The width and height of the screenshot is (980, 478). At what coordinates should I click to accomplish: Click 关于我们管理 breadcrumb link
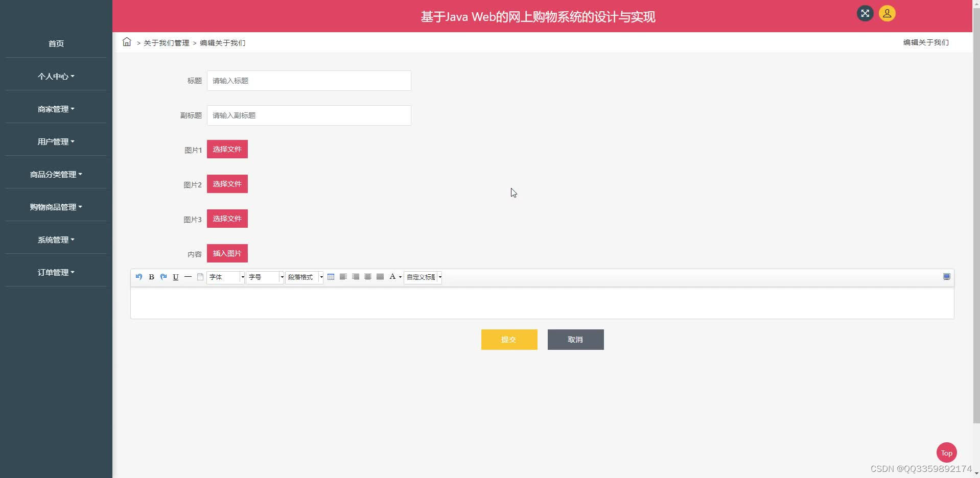coord(167,43)
